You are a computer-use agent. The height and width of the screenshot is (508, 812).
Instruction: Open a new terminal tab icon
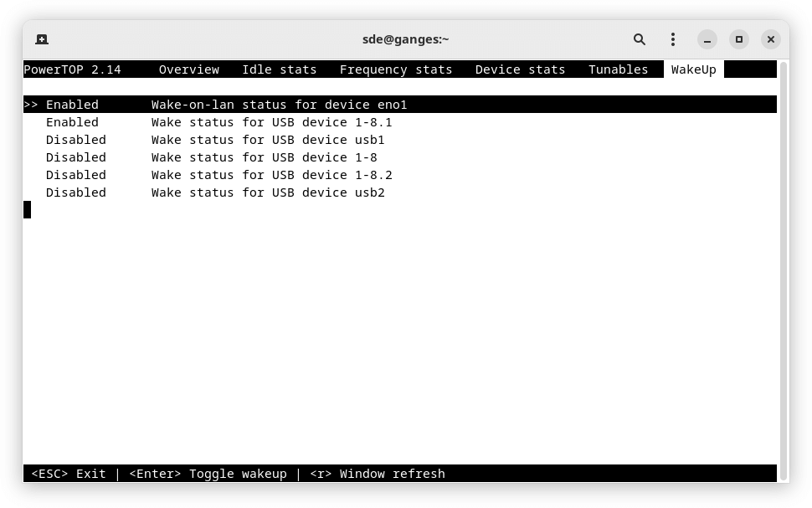click(42, 39)
